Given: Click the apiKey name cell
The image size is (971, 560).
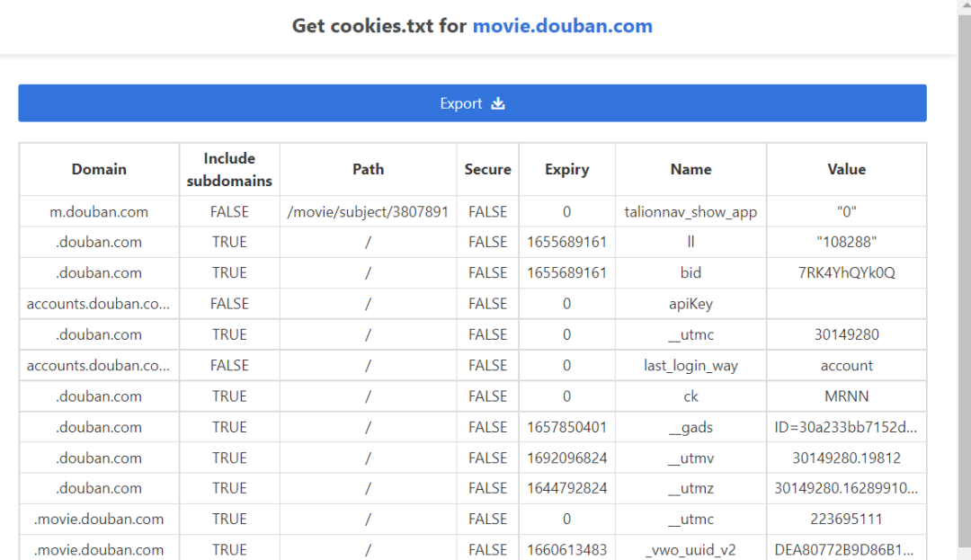Looking at the screenshot, I should pos(691,304).
